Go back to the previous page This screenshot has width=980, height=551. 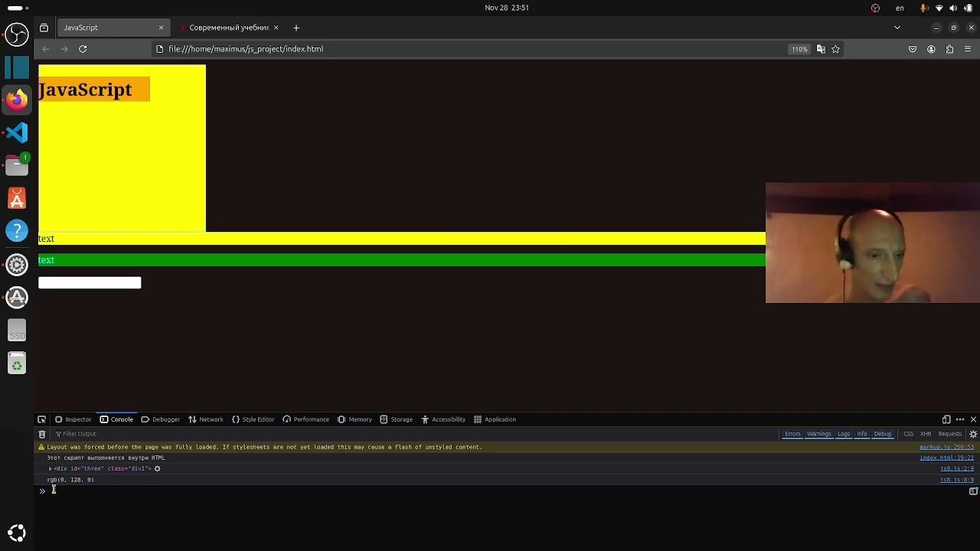[46, 49]
